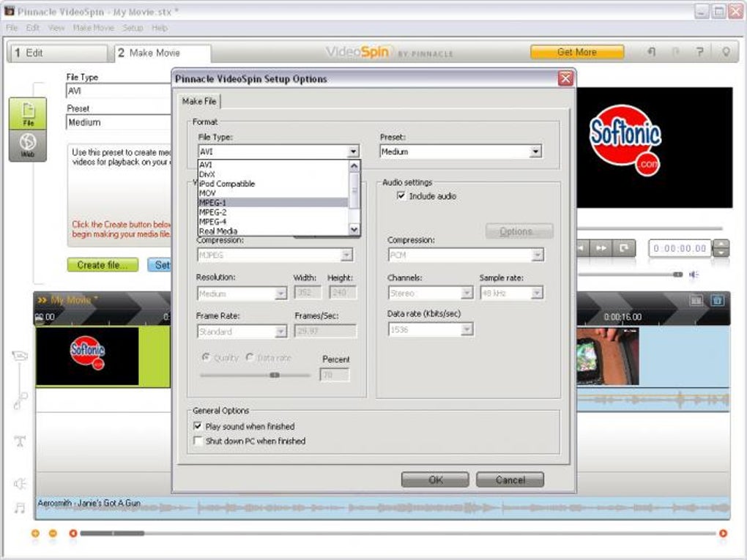Click the player fast-forward button
Screen dimensions: 747x560
coord(601,248)
